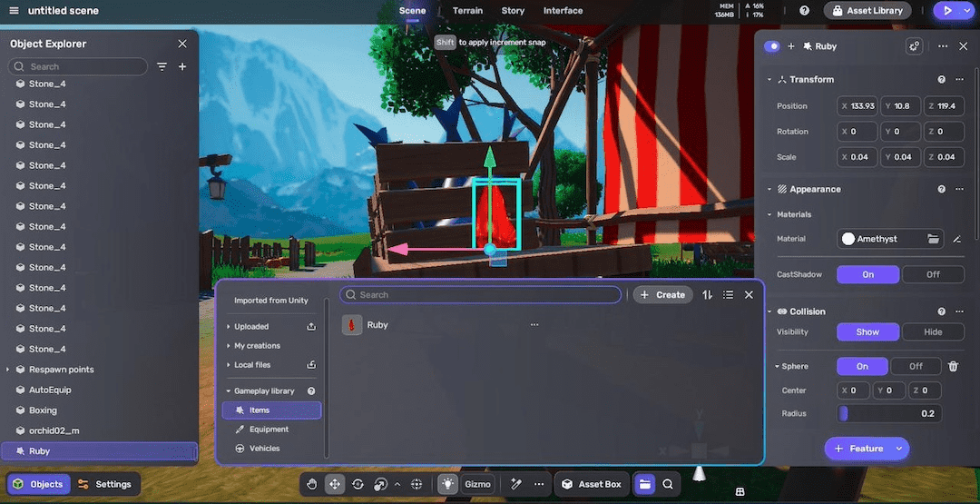Select the rotate tool in bottom toolbar

click(x=358, y=484)
